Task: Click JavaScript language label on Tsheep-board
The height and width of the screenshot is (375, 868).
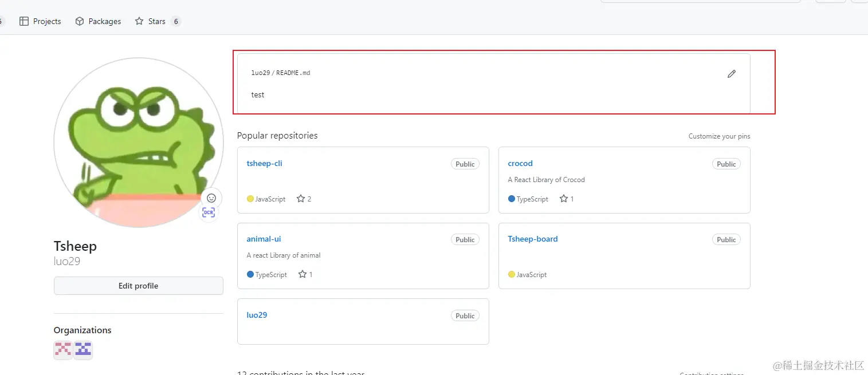Action: point(532,275)
